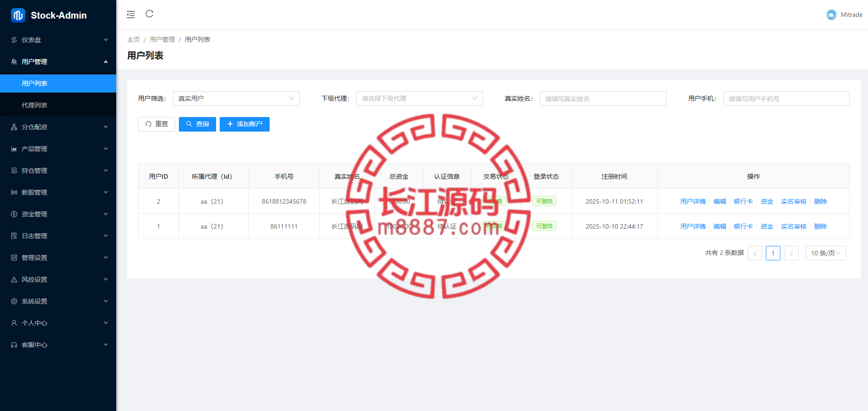868x411 pixels.
Task: Select 用户列表 in the sidebar
Action: point(58,83)
